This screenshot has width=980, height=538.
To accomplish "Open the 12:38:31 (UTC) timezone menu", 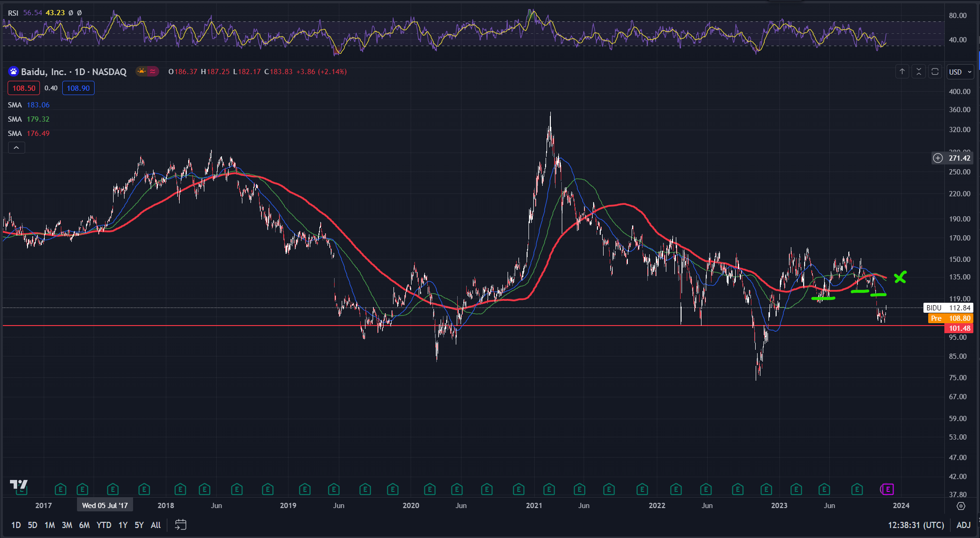I will [x=916, y=525].
